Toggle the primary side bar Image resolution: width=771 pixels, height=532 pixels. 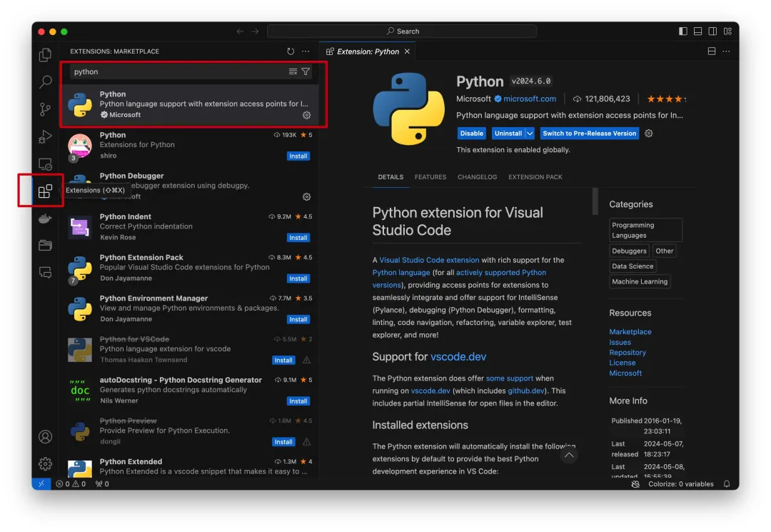683,31
